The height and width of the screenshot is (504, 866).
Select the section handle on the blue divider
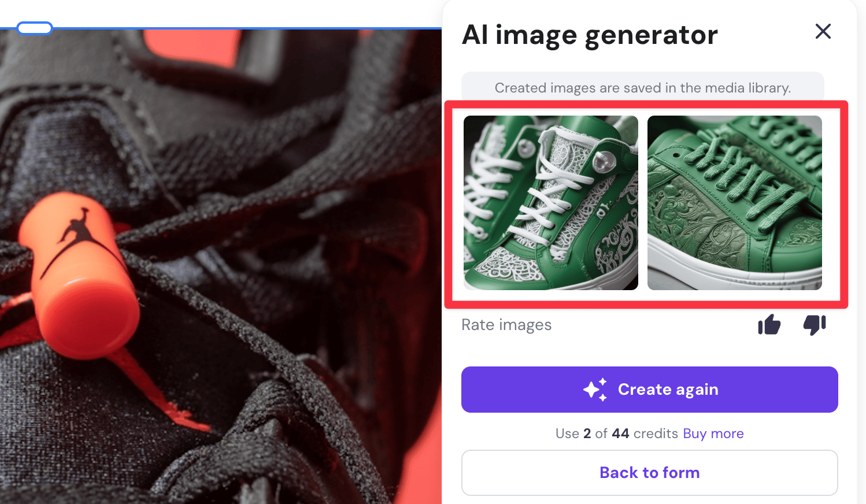(x=35, y=28)
